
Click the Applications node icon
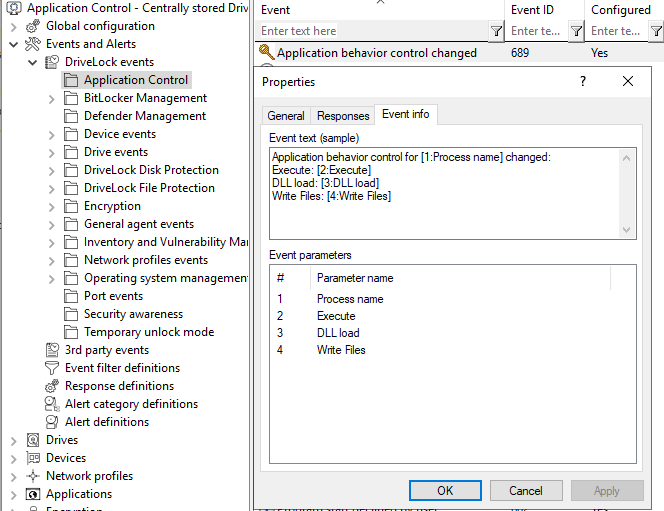tap(33, 494)
